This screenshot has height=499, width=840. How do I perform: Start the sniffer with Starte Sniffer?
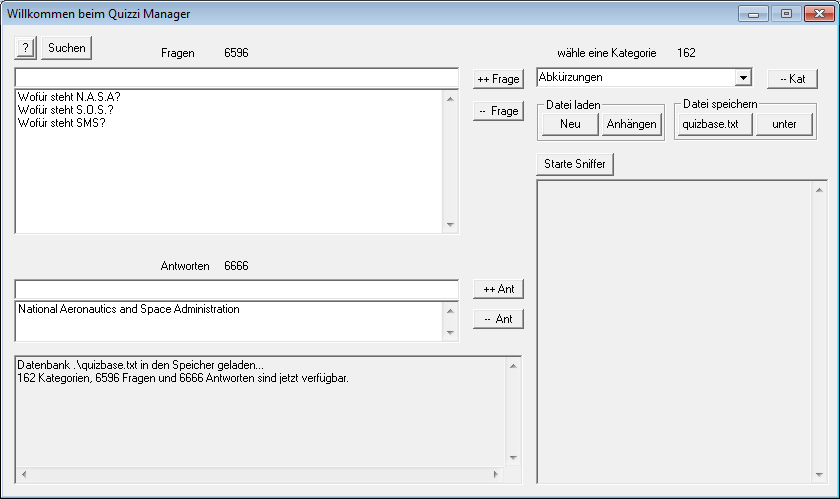574,164
